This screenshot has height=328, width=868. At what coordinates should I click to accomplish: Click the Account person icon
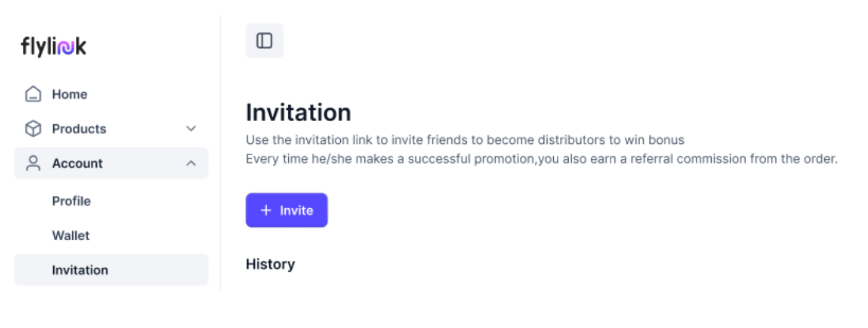tap(33, 164)
